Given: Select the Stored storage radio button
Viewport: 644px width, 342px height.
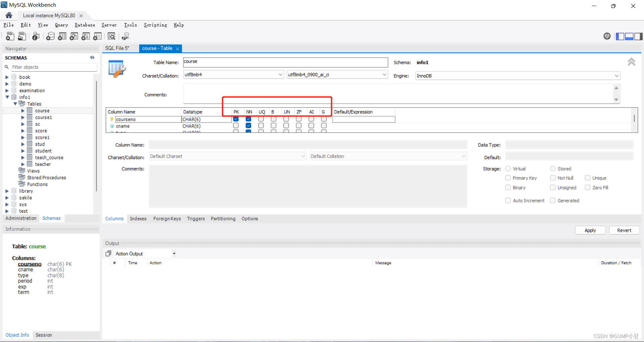Looking at the screenshot, I should (x=553, y=168).
